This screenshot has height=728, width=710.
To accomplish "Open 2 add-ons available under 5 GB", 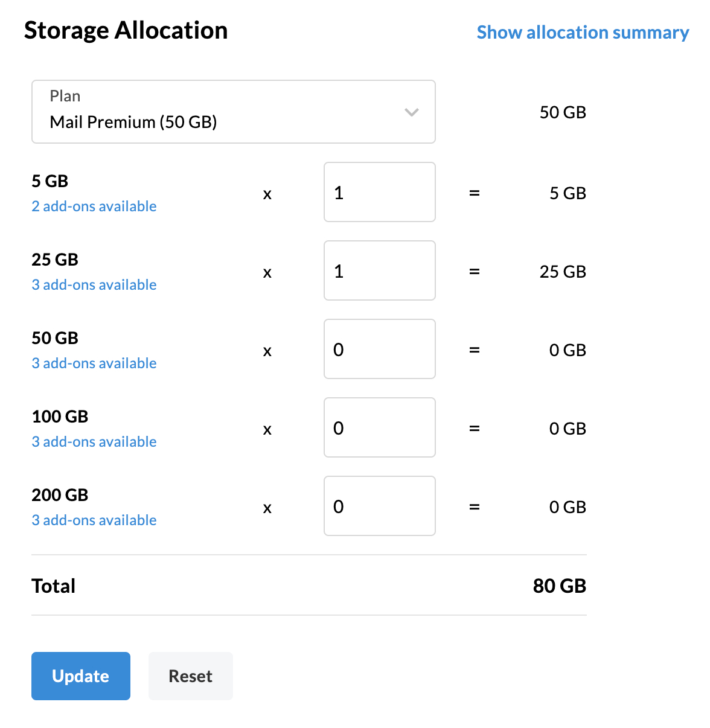I will (94, 206).
